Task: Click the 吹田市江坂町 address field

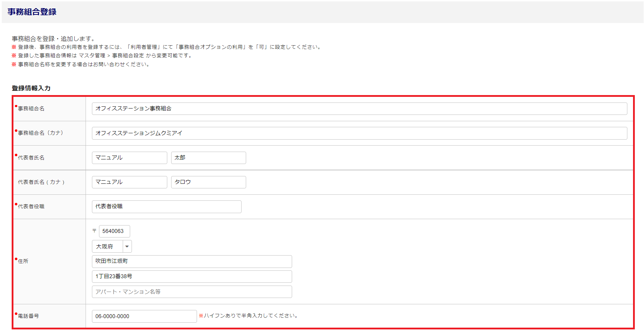Action: [192, 261]
